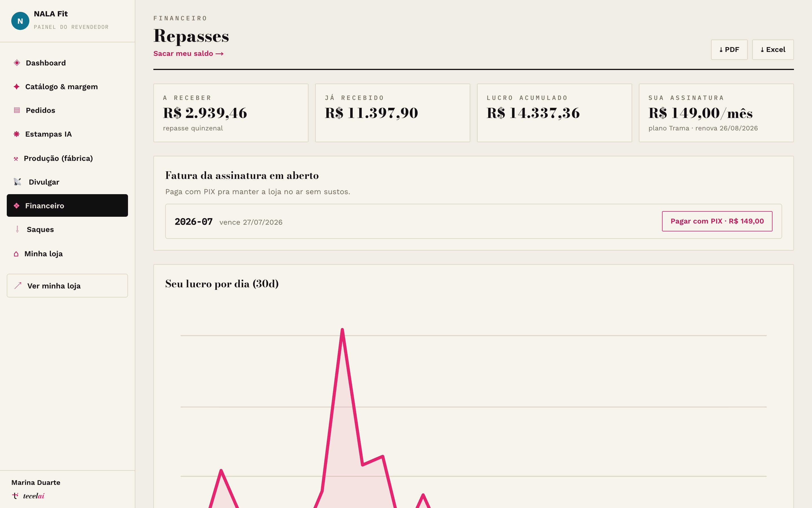Click the 'Fatura da assinatura em aberto' heading
Screen dimensions: 812x508
(242, 175)
